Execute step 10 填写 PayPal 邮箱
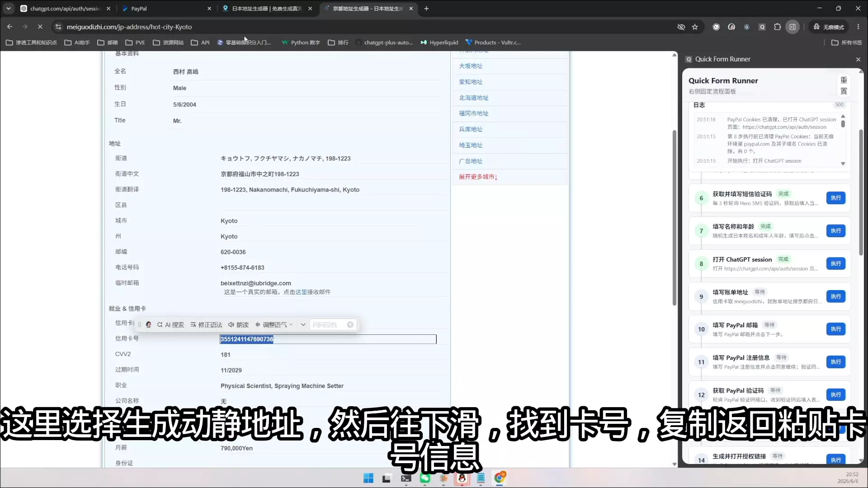This screenshot has height=488, width=868. point(836,329)
